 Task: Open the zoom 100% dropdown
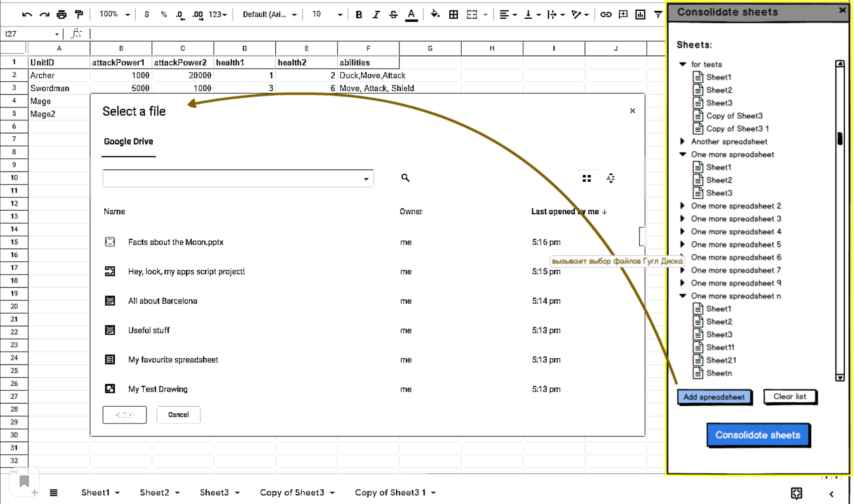(114, 15)
